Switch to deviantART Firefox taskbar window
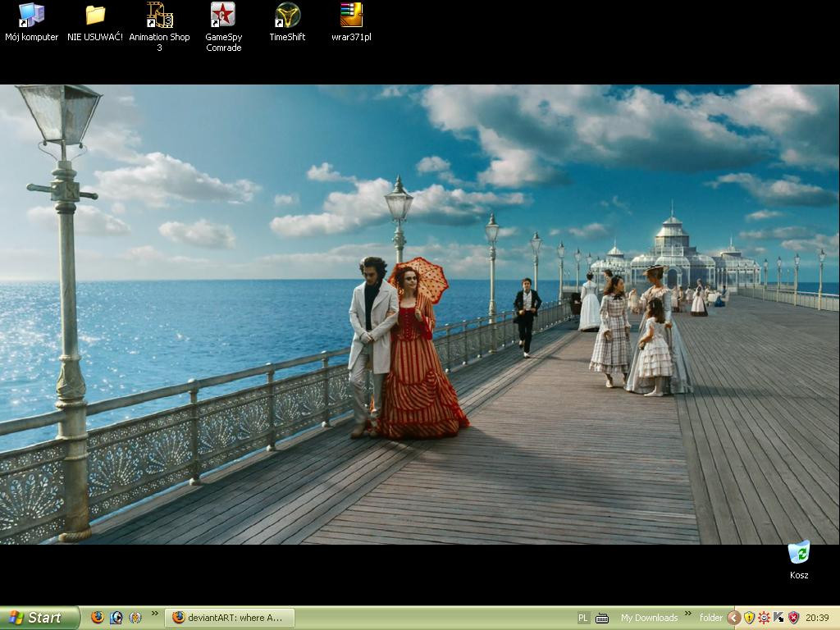Image resolution: width=840 pixels, height=630 pixels. [230, 618]
